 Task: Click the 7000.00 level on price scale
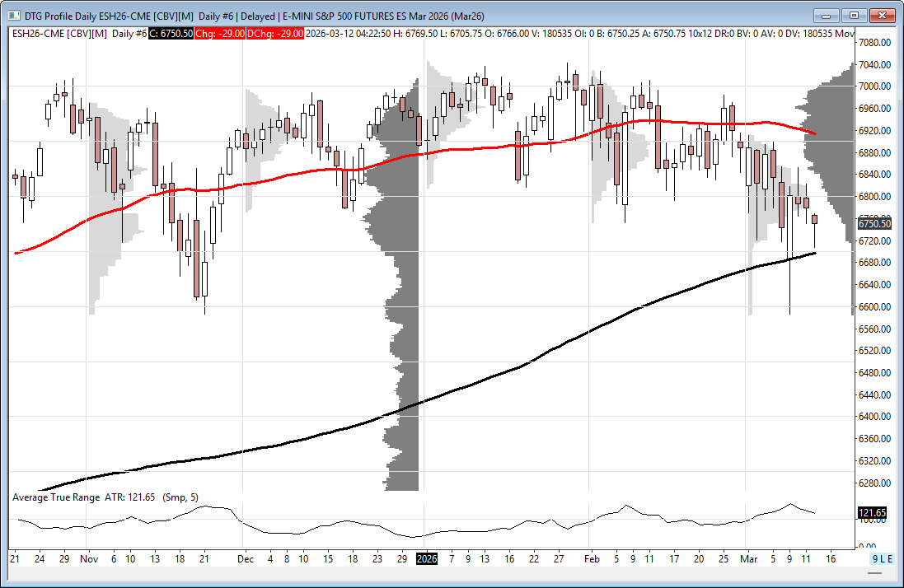point(875,86)
